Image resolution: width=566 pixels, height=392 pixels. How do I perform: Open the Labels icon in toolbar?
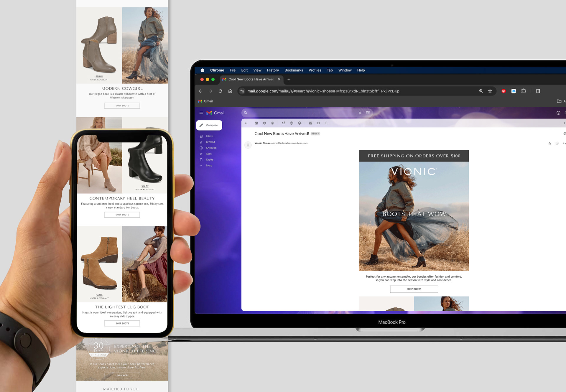click(x=318, y=123)
